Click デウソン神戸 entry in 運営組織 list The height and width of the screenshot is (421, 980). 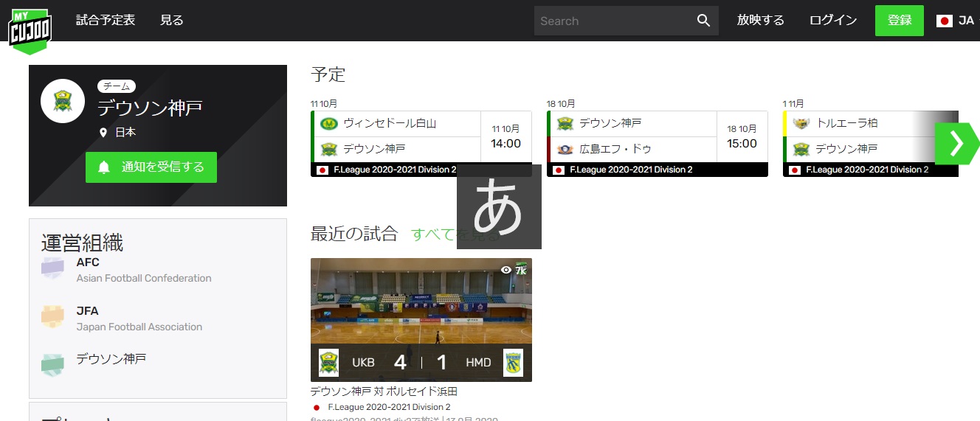tap(111, 359)
